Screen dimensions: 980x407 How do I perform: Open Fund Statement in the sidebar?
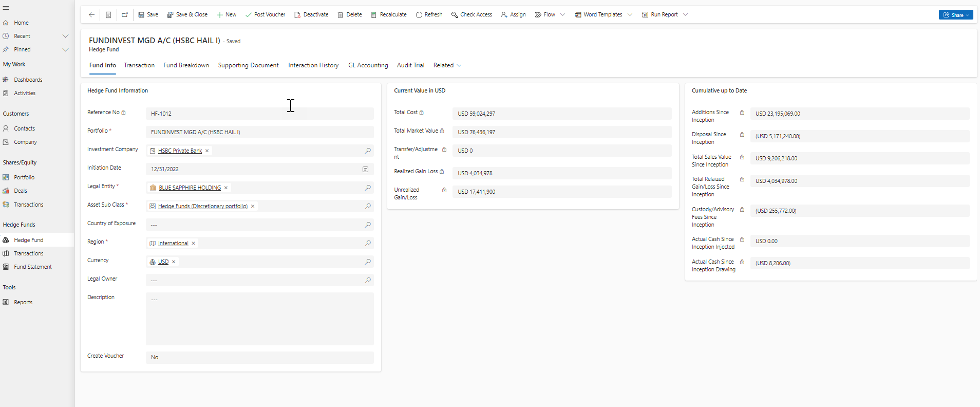click(x=33, y=267)
